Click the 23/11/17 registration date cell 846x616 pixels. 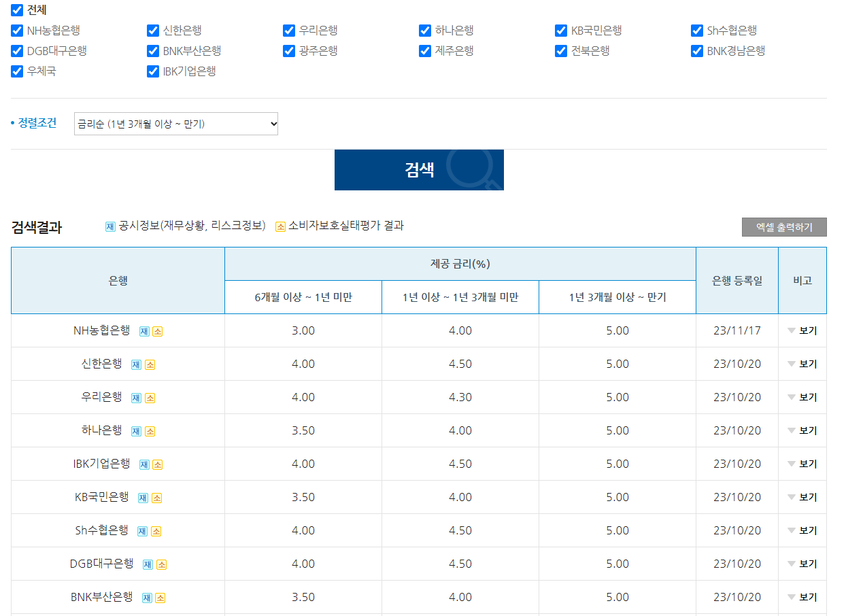coord(737,330)
